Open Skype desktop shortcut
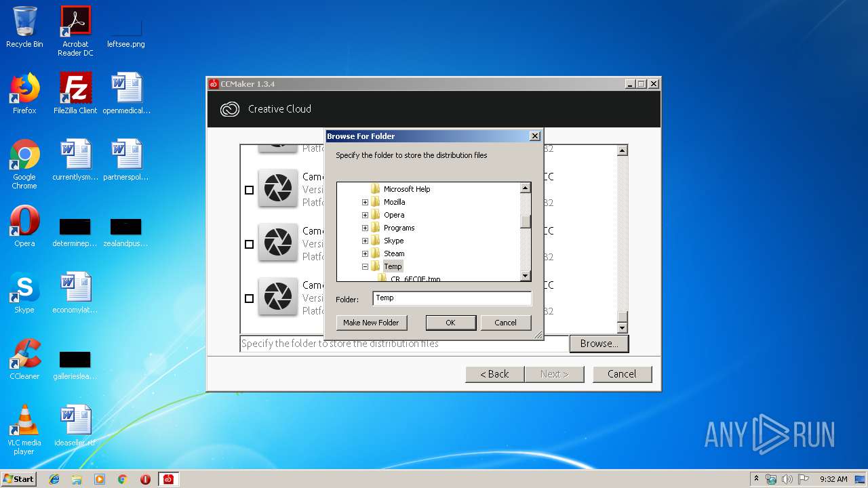Viewport: 868px width, 488px height. [x=24, y=293]
